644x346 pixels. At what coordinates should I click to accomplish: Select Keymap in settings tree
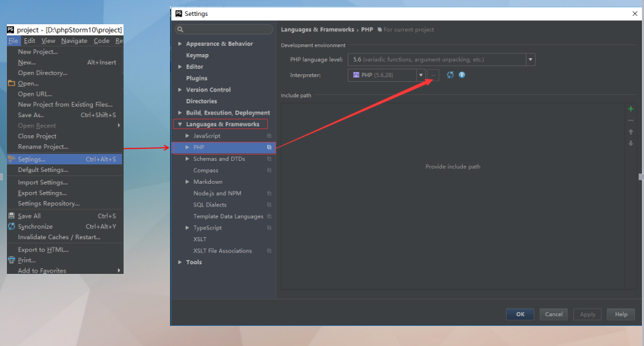click(x=197, y=55)
